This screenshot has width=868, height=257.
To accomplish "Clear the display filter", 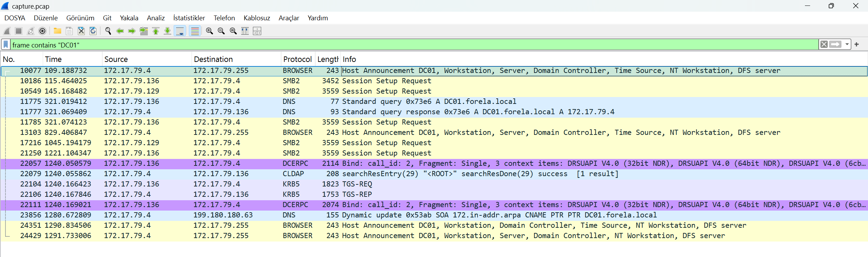I will (x=824, y=44).
